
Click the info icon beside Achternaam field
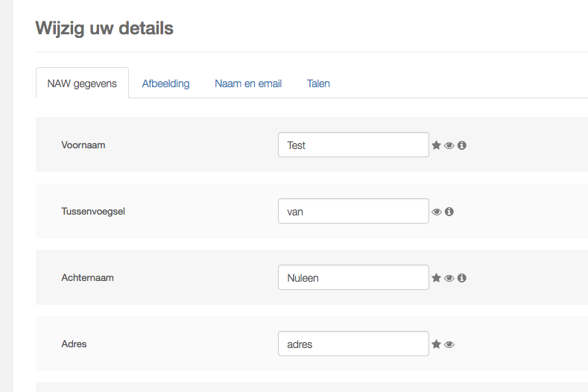point(462,278)
